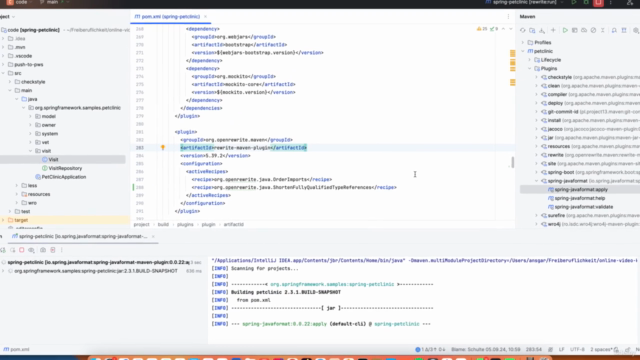Collapse all nodes in Maven toolbar

[x=602, y=31]
